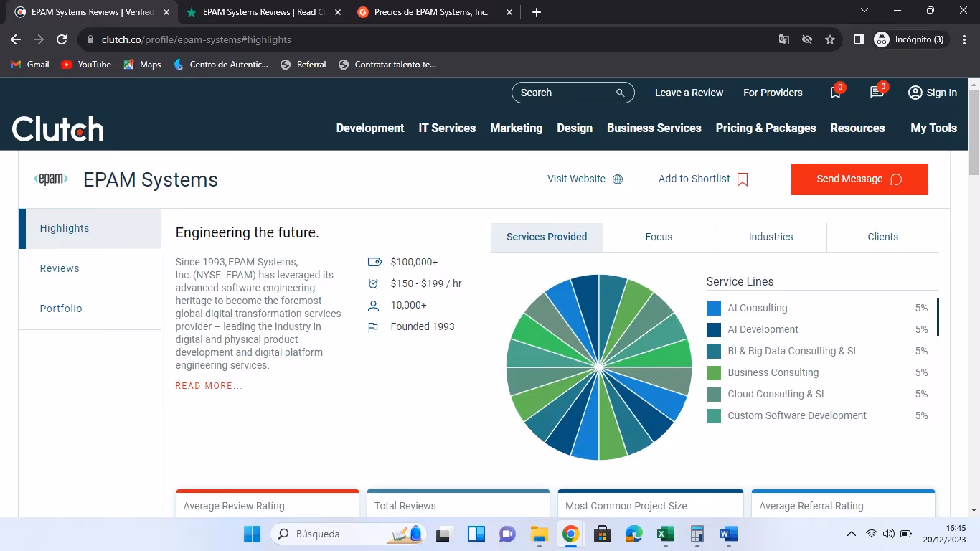
Task: Reload the page
Action: pos(62,39)
